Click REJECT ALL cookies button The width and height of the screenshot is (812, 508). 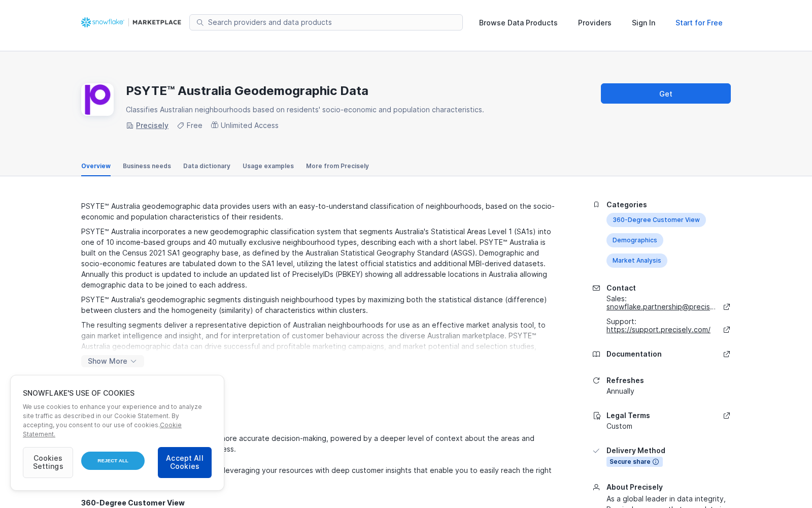(113, 461)
